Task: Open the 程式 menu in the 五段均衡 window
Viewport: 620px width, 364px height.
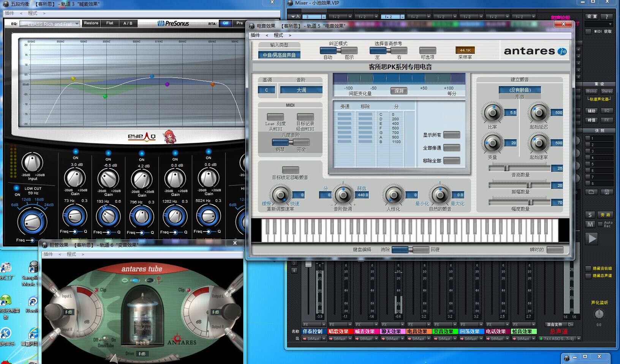Action: point(33,13)
